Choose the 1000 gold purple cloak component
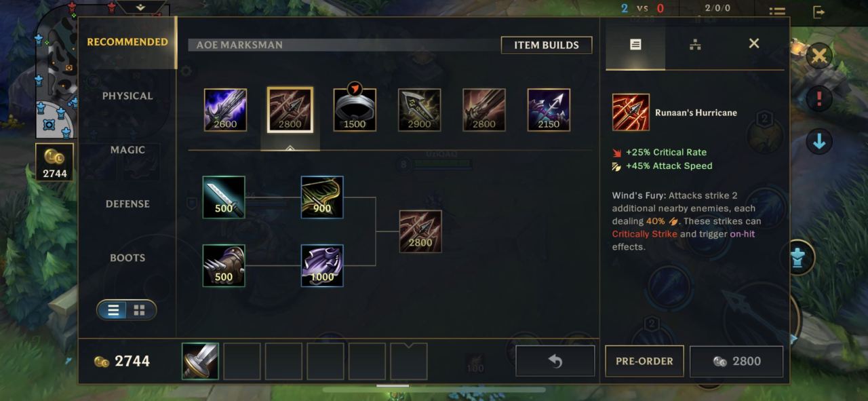The width and height of the screenshot is (868, 401). pyautogui.click(x=322, y=266)
